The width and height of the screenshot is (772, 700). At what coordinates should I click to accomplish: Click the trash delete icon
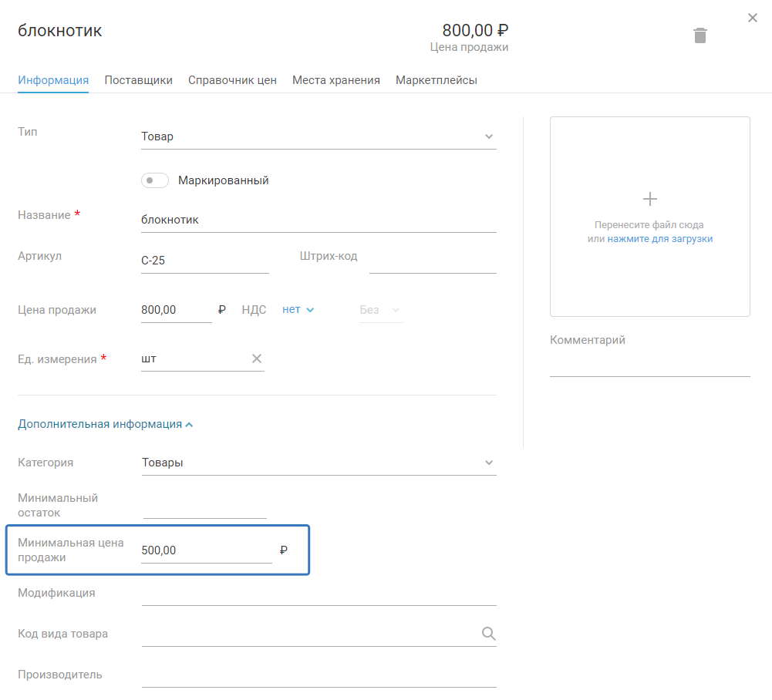[x=700, y=35]
